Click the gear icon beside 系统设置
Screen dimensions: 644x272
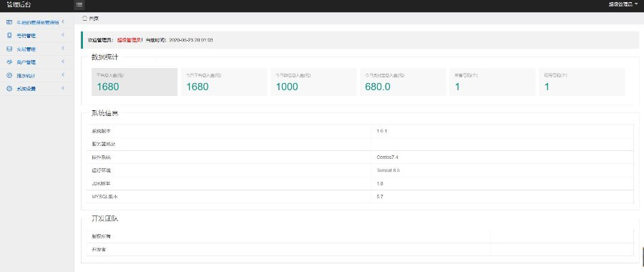tap(9, 88)
